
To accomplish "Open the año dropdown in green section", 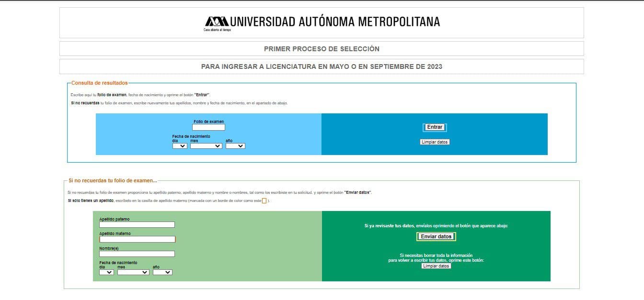I will pyautogui.click(x=162, y=272).
